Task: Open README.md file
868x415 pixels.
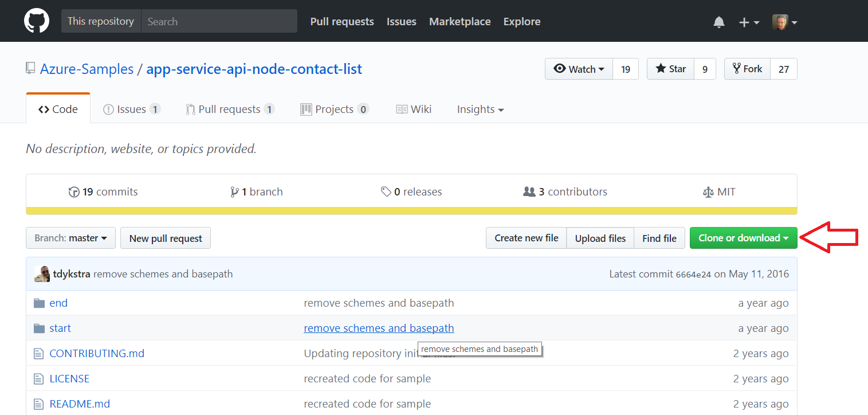Action: (80, 404)
